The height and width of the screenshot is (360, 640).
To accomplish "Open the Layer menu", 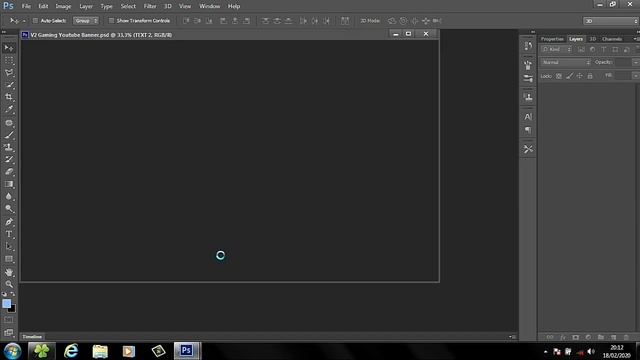I will (86, 6).
